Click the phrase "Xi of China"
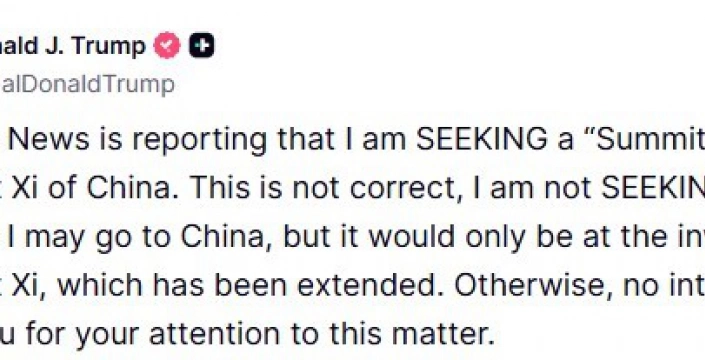The width and height of the screenshot is (705, 360). [x=92, y=188]
